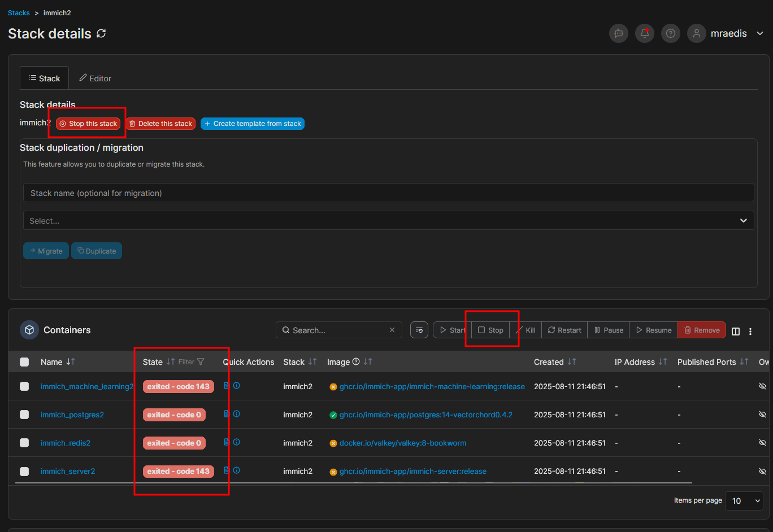Click the orange status icon for immich-server image
The width and height of the screenshot is (773, 532).
[333, 472]
